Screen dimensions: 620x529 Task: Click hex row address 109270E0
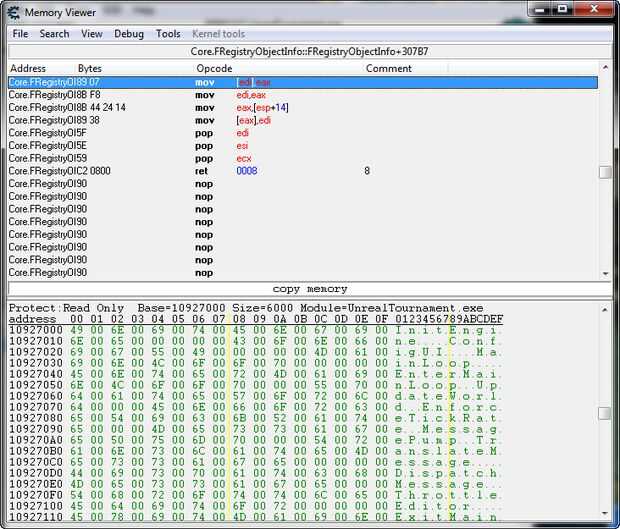pyautogui.click(x=36, y=484)
